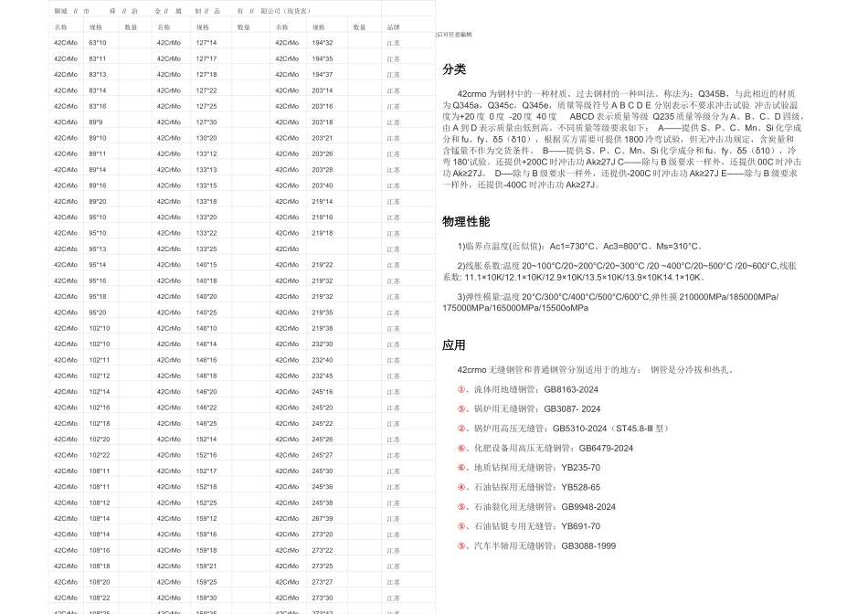The width and height of the screenshot is (868, 614).
Task: Click the standard code GB9948-2024
Action: coord(588,507)
